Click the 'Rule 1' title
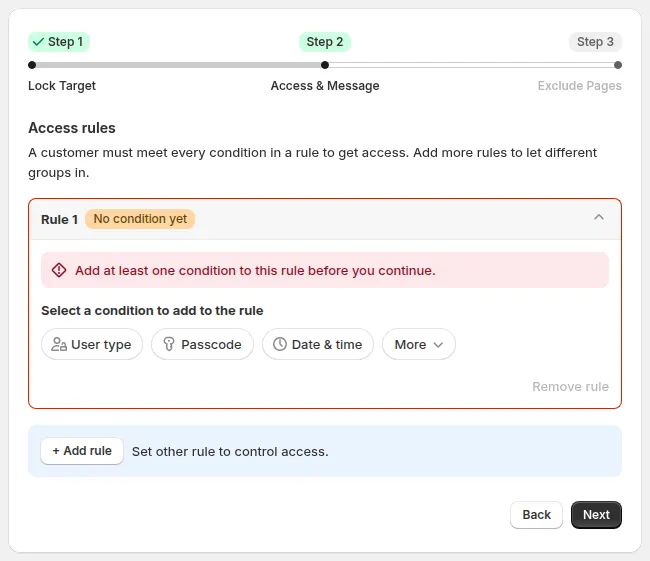The height and width of the screenshot is (561, 650). 59,219
